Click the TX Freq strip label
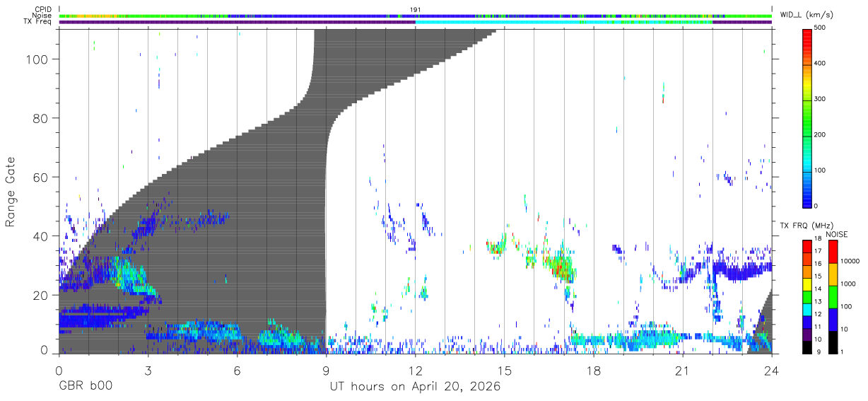This screenshot has height=401, width=868. (37, 22)
